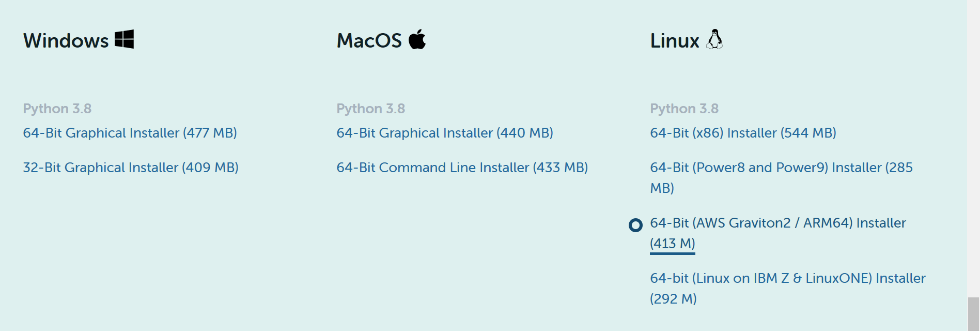This screenshot has height=331, width=980.
Task: Open MacOS 64-Bit Graphical Installer link
Action: tap(444, 133)
